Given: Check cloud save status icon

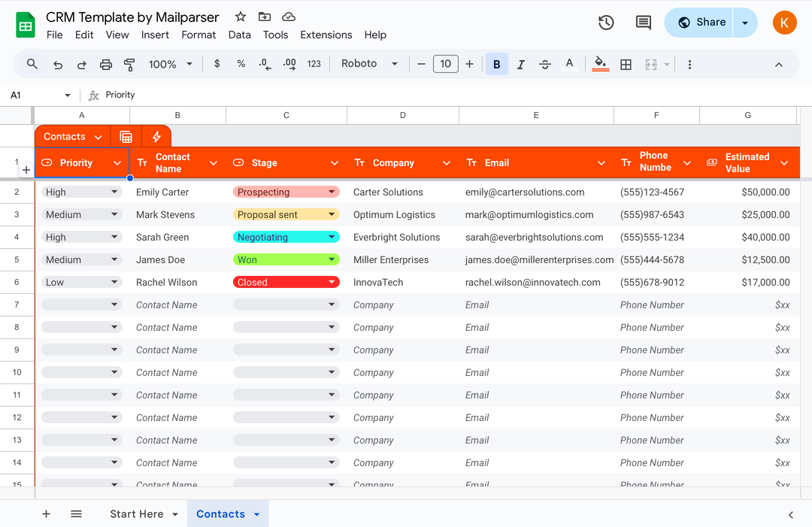Looking at the screenshot, I should coord(289,17).
